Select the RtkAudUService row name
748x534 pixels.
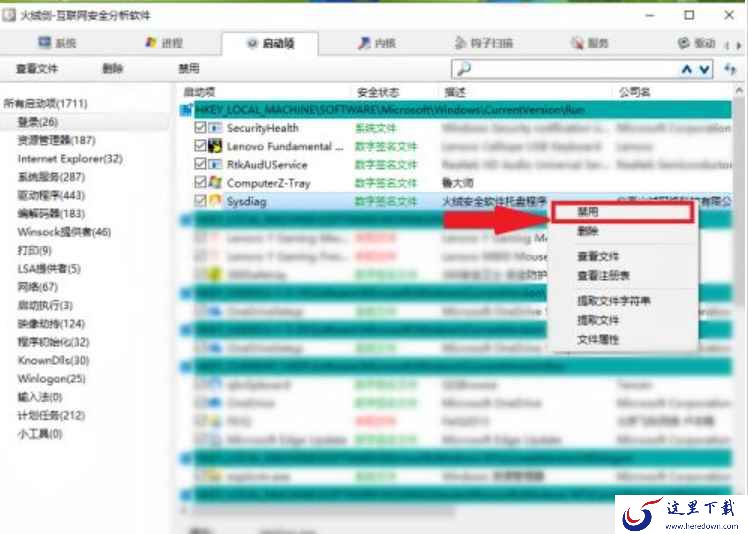tap(267, 165)
